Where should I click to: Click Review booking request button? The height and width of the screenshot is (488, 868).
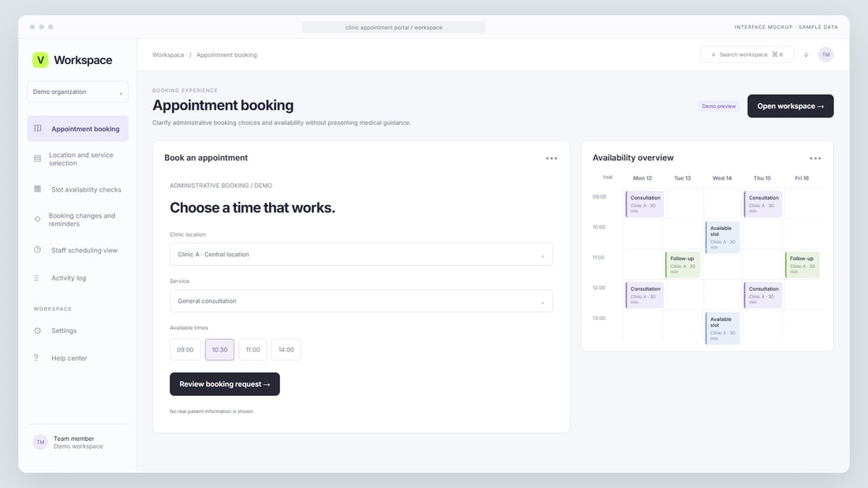[225, 384]
